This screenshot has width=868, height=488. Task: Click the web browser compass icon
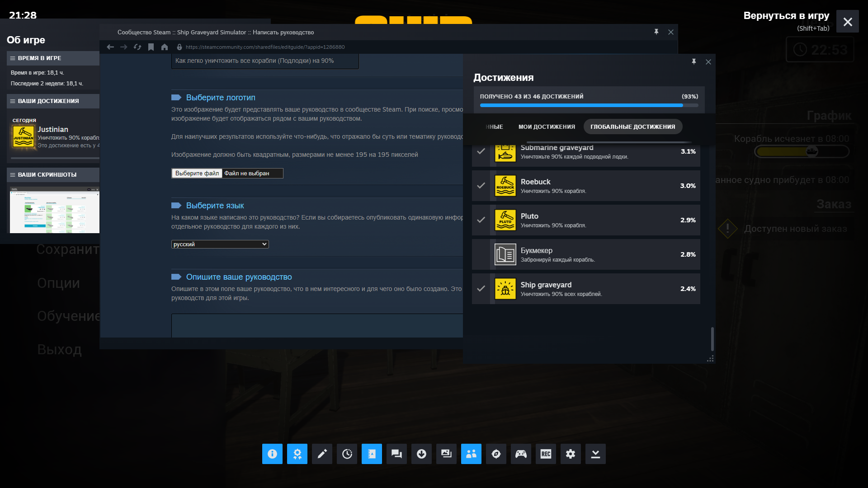tap(496, 454)
